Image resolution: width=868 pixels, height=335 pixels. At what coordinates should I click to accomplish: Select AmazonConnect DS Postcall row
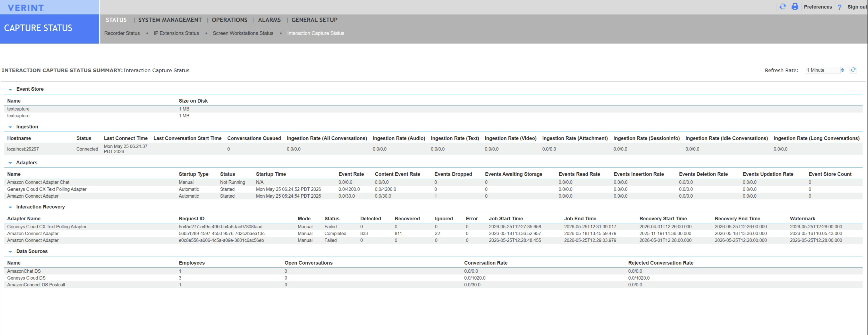pyautogui.click(x=433, y=285)
